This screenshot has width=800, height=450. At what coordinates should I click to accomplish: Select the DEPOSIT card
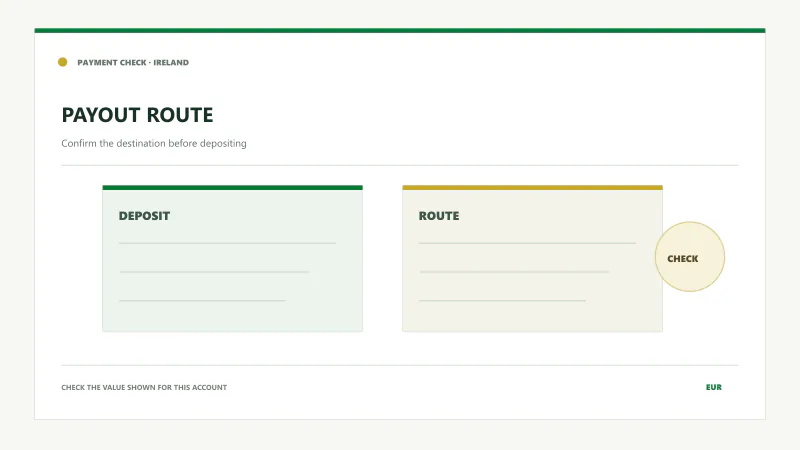pyautogui.click(x=233, y=259)
